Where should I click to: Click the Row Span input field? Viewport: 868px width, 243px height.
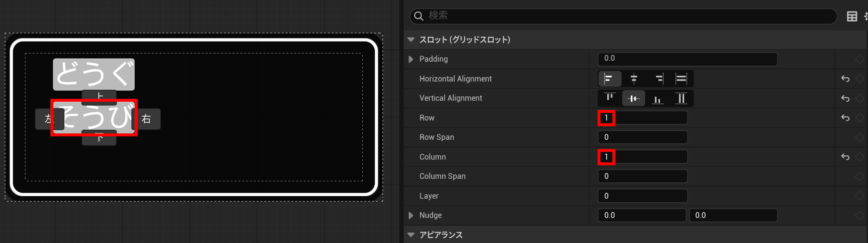click(642, 137)
